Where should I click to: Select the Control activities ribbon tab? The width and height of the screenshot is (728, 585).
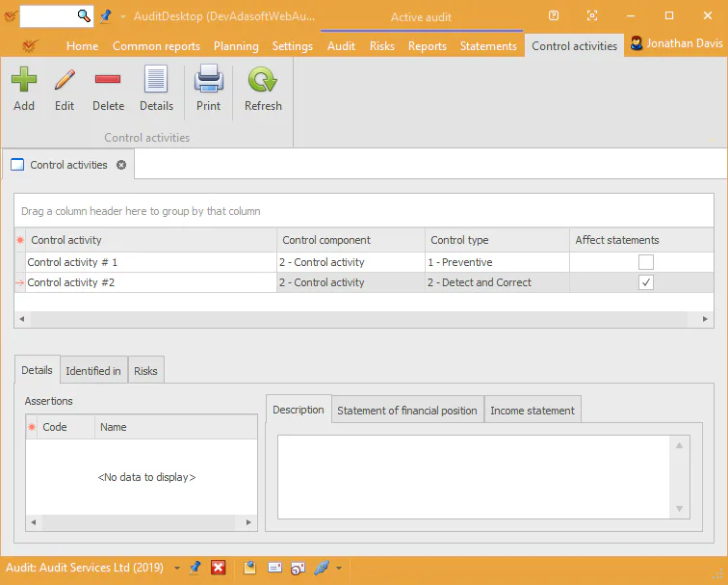574,46
